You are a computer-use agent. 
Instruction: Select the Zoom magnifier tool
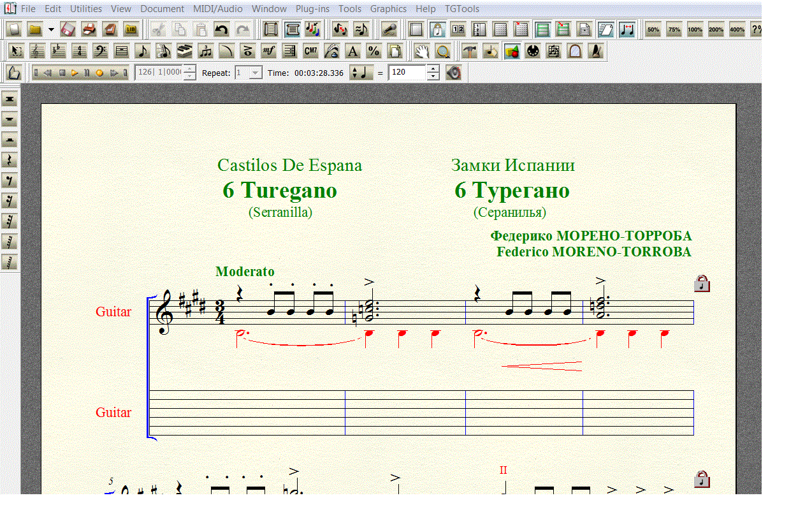point(443,51)
